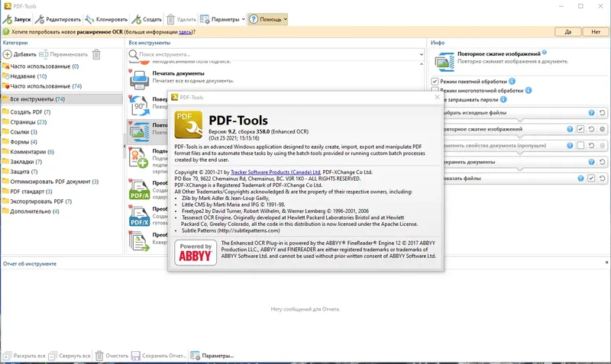
Task: Click help icon on Сохранить документы step
Action: (x=591, y=162)
